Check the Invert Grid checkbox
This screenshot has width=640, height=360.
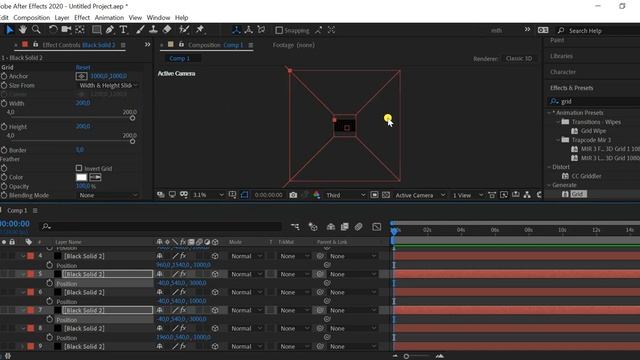(79, 168)
